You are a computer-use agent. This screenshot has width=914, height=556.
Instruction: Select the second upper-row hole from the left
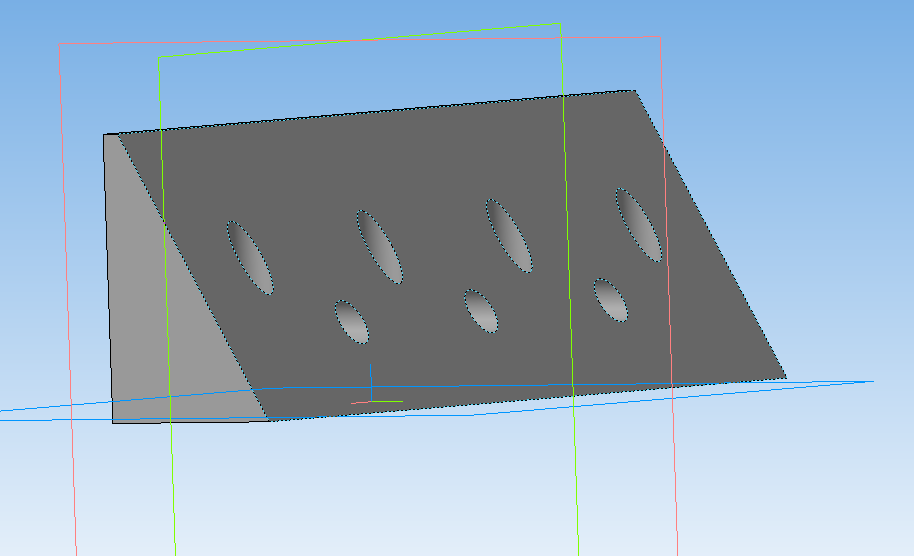(379, 246)
